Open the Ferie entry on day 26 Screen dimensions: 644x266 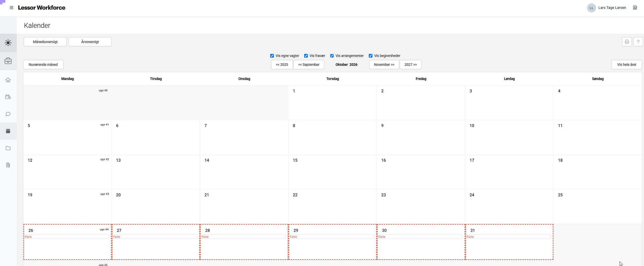[67, 237]
